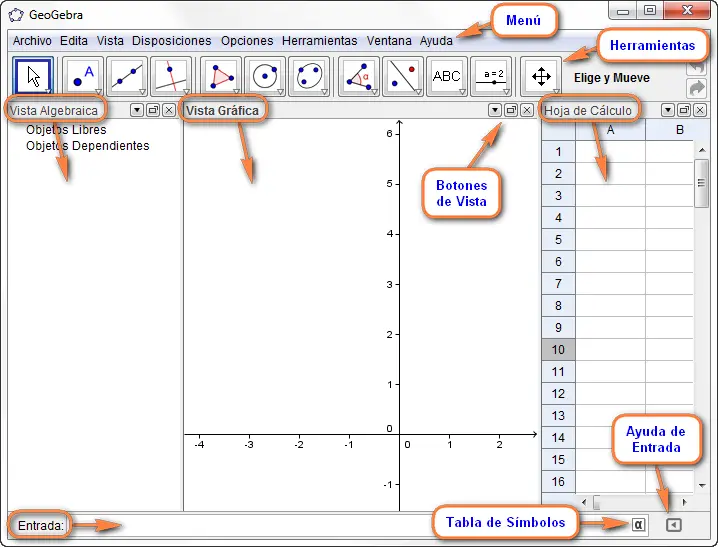This screenshot has height=547, width=718.
Task: Select the circle with center tool
Action: point(265,76)
